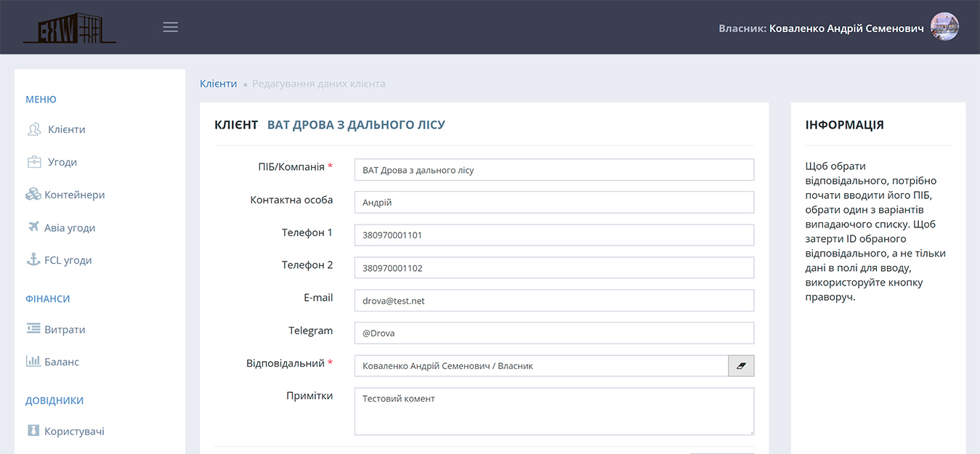This screenshot has height=454, width=980.
Task: Click into the Контактна особа field
Action: click(554, 203)
